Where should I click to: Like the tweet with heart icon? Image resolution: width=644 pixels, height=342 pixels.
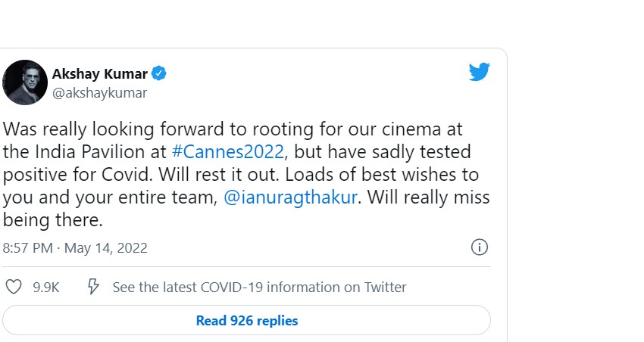14,288
